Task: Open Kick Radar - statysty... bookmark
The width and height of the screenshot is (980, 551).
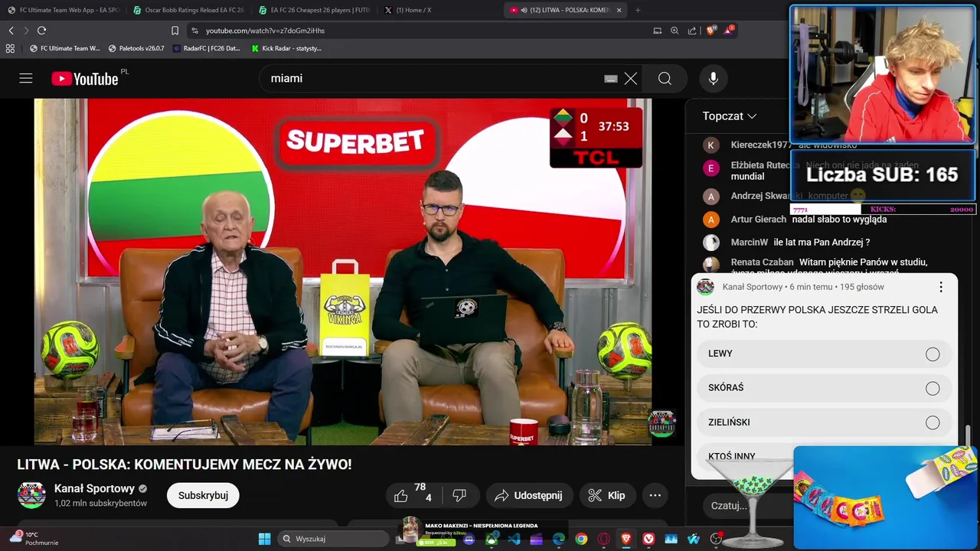Action: tap(286, 48)
